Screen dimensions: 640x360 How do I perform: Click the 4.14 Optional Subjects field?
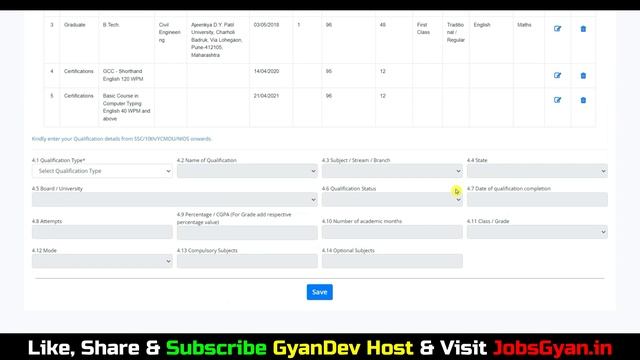pos(392,261)
